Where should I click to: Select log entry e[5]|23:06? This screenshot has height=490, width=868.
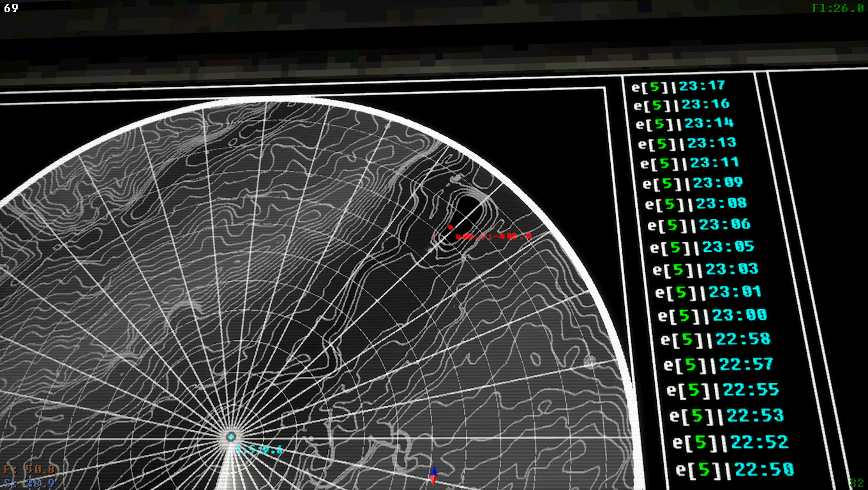699,225
